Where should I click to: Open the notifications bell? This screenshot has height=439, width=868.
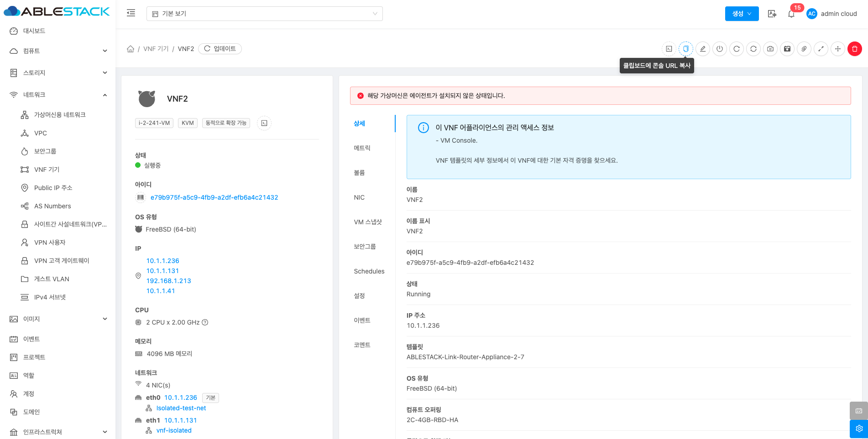coord(791,14)
